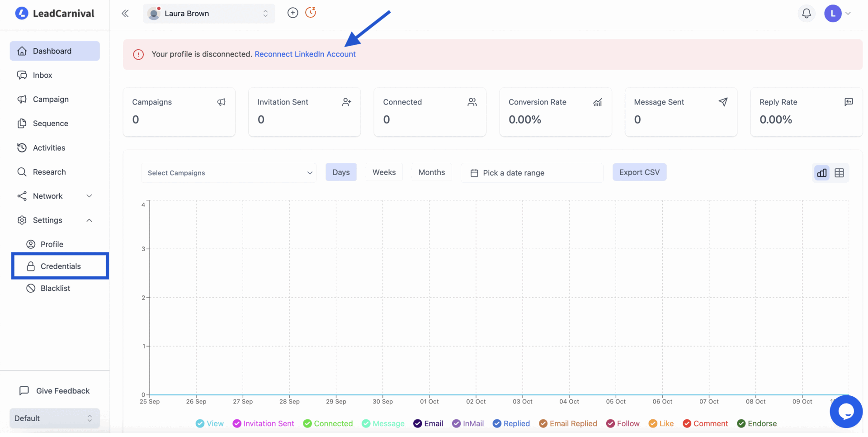Switch chart to Weeks view
Screen dimensions: 868x437
[x=384, y=172]
